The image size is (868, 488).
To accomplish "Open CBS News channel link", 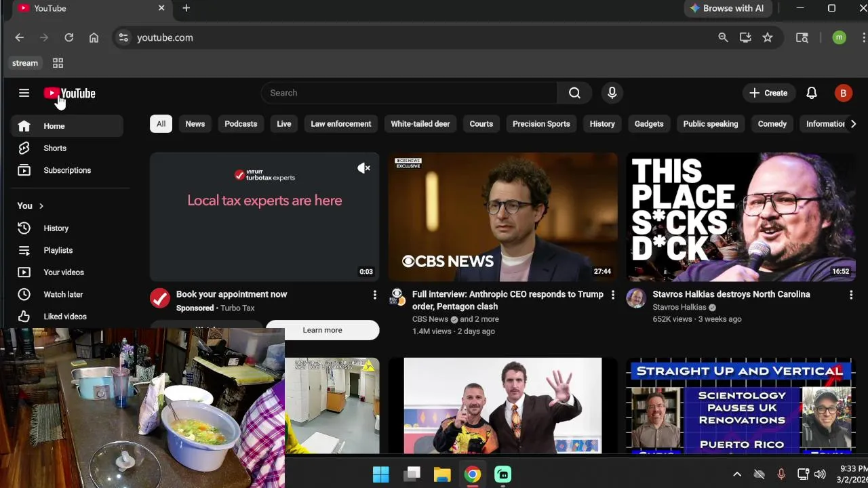I will click(430, 319).
